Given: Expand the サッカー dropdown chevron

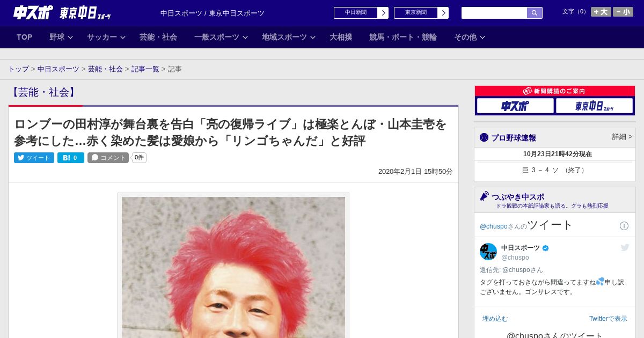Looking at the screenshot, I should (123, 38).
